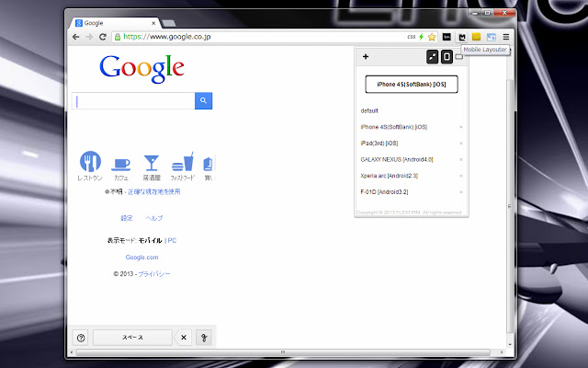Click the blue window extension icon in toolbar

click(492, 37)
